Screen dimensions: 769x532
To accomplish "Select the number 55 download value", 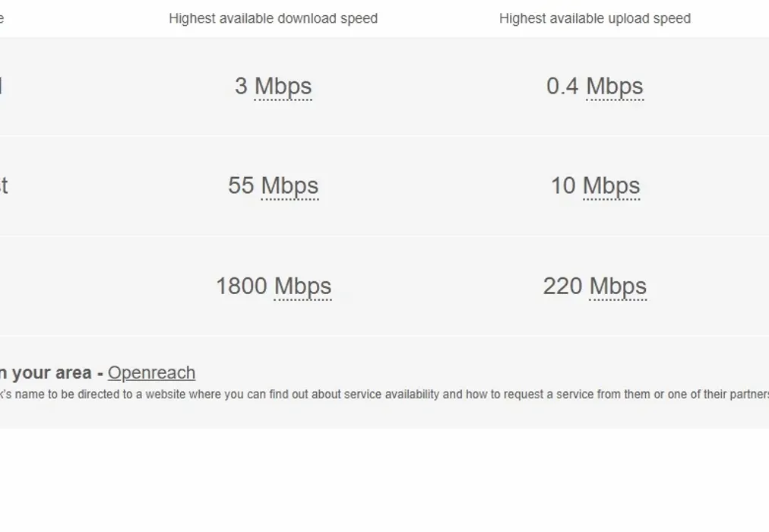I will [241, 186].
